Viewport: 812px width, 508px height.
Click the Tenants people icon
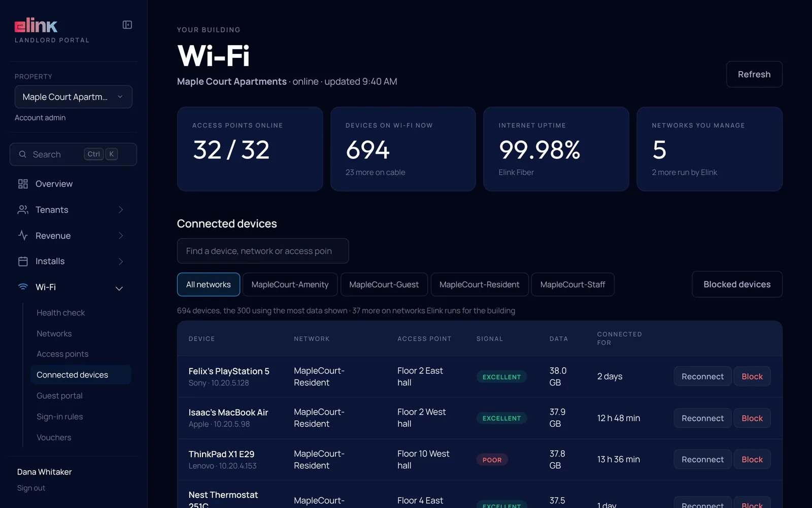tap(23, 210)
